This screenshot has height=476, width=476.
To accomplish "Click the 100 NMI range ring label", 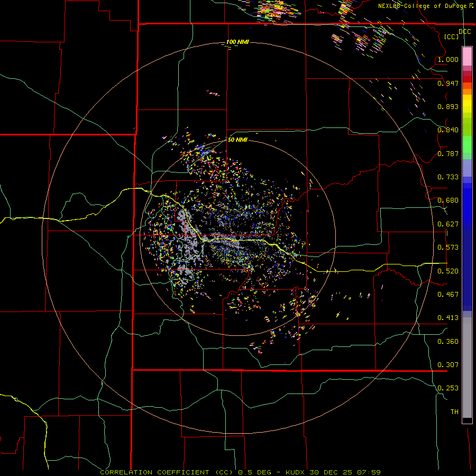I will [237, 42].
